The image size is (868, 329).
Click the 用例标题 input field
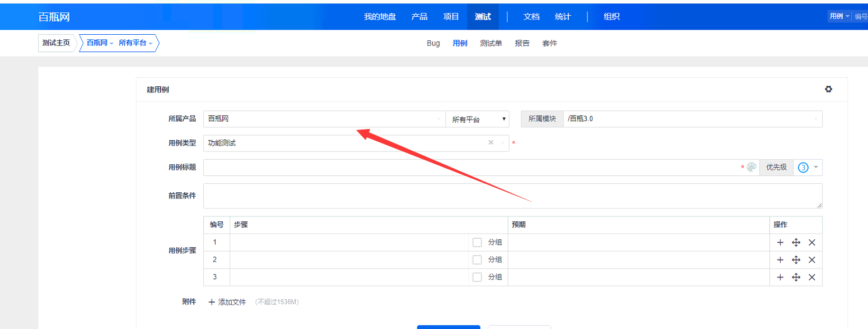pos(470,168)
